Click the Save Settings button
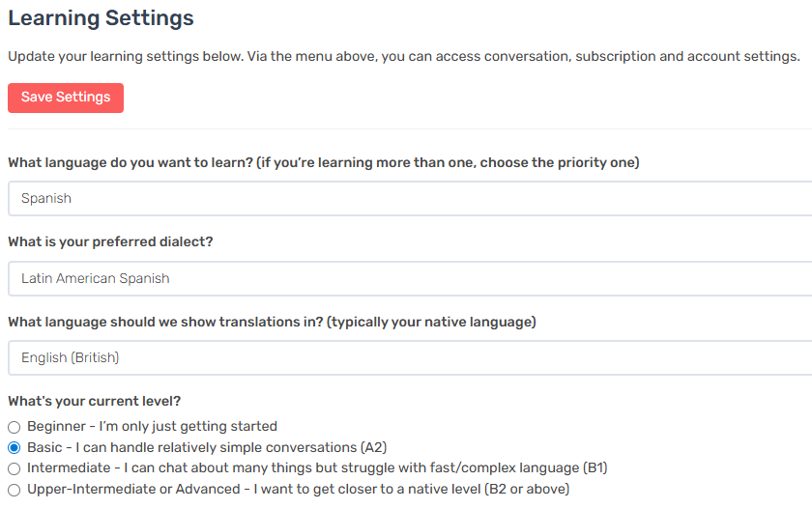Image resolution: width=812 pixels, height=509 pixels. point(66,98)
